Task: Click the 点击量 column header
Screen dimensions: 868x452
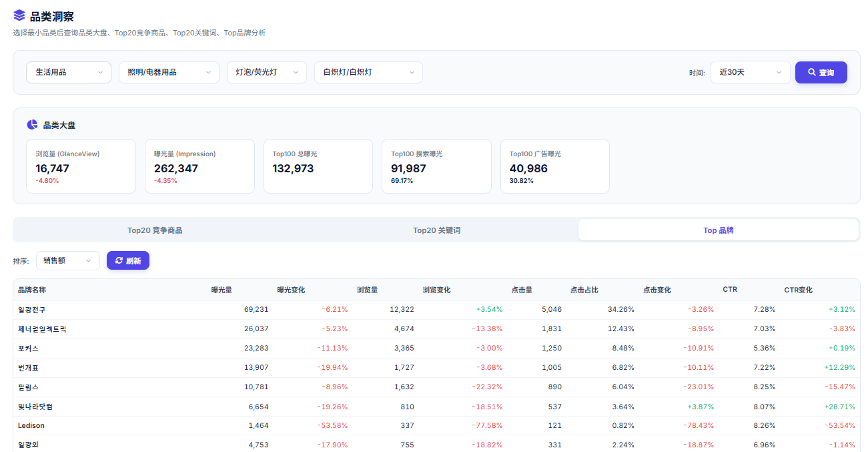Action: pos(522,290)
